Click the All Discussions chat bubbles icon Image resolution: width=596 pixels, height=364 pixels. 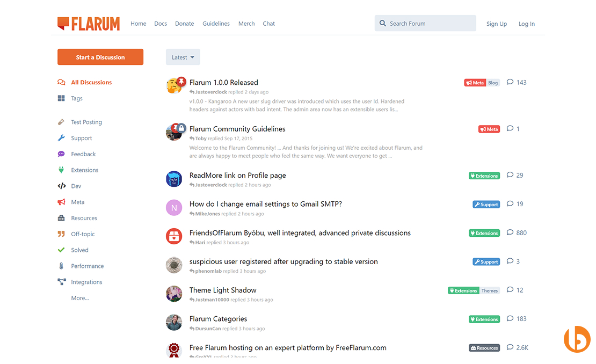click(x=61, y=82)
